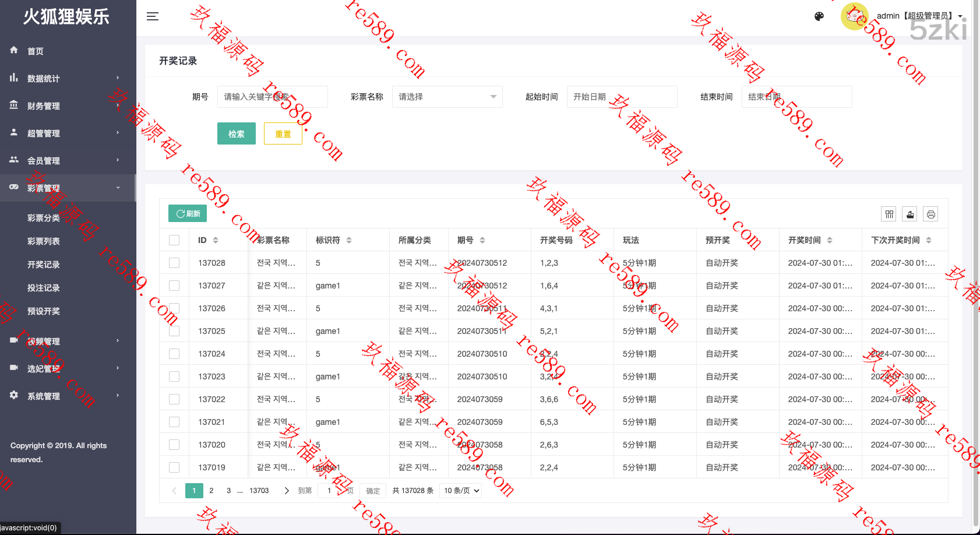
Task: Open the 彩票名称 请选择 dropdown
Action: point(447,97)
